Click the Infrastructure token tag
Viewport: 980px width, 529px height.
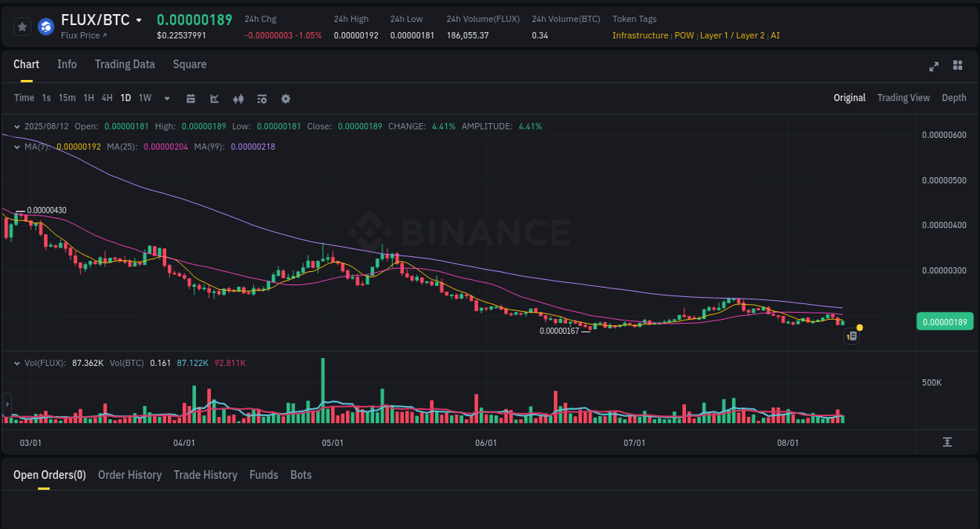click(x=640, y=35)
